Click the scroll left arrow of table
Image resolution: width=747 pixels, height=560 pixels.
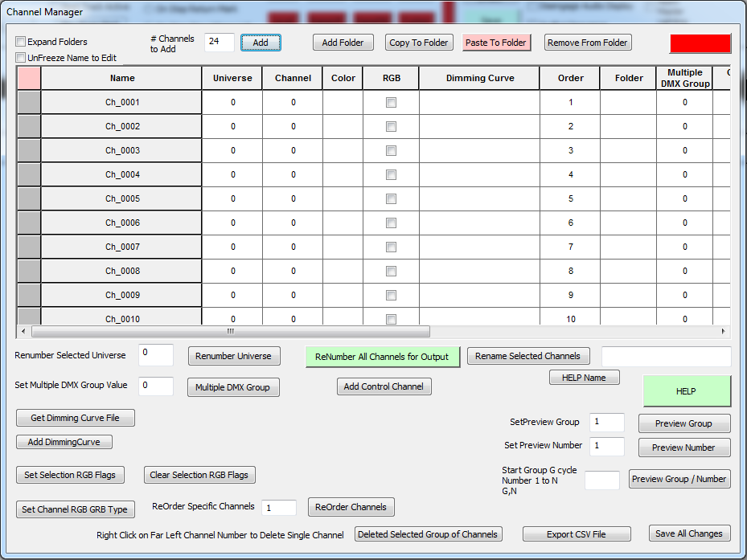click(23, 331)
